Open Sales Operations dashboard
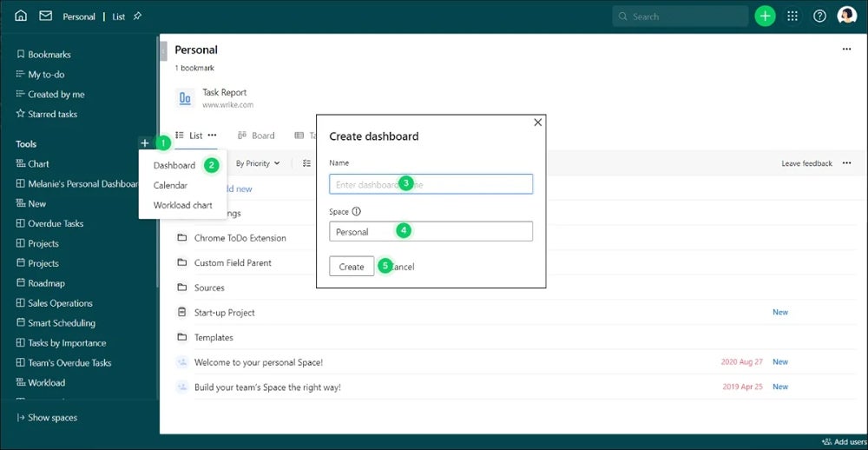 point(54,303)
